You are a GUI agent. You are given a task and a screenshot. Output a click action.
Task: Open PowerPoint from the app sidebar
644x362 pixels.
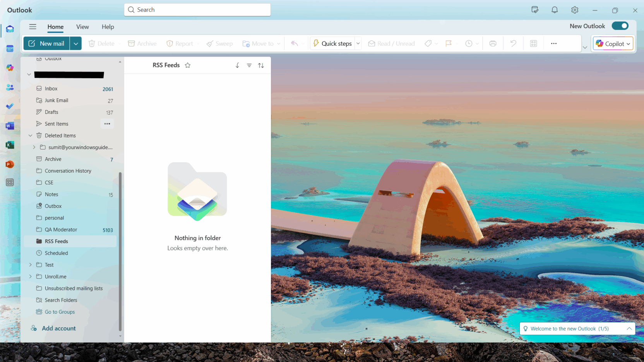coord(10,164)
